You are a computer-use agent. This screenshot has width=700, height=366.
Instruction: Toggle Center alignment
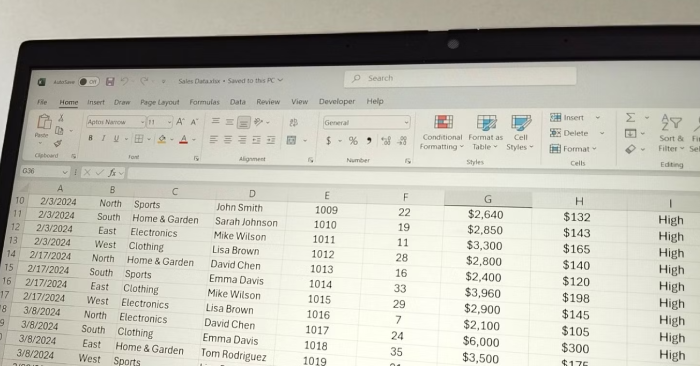point(228,140)
